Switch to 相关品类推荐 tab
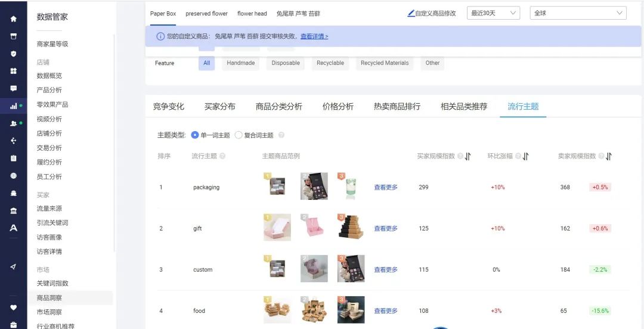Viewport: 644px width, 329px height. click(x=464, y=107)
